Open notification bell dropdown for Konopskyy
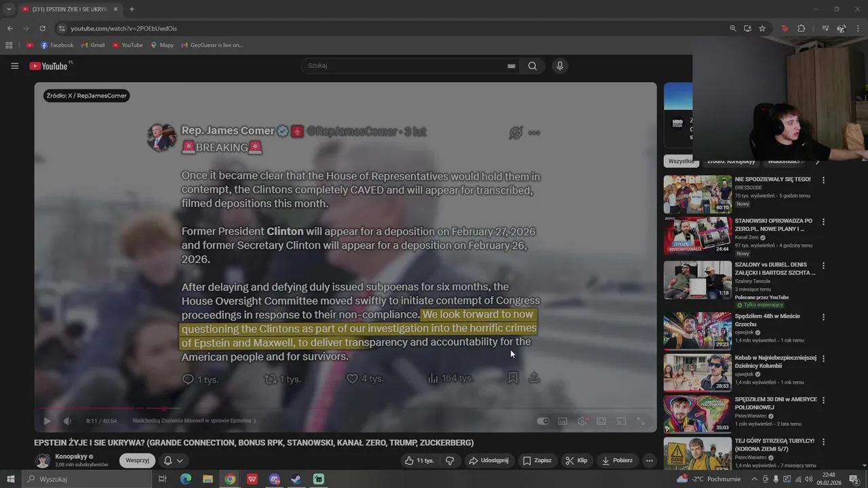Screen dimensions: 868x488 [x=174, y=460]
